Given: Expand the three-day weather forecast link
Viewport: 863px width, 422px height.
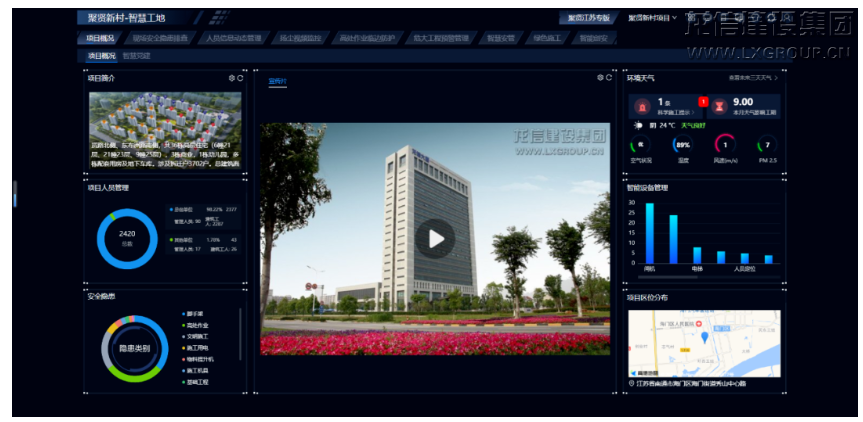Looking at the screenshot, I should [x=753, y=78].
